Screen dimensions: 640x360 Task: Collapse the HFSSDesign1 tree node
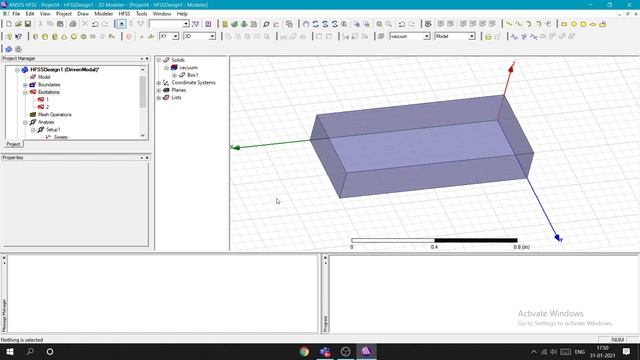click(x=18, y=70)
